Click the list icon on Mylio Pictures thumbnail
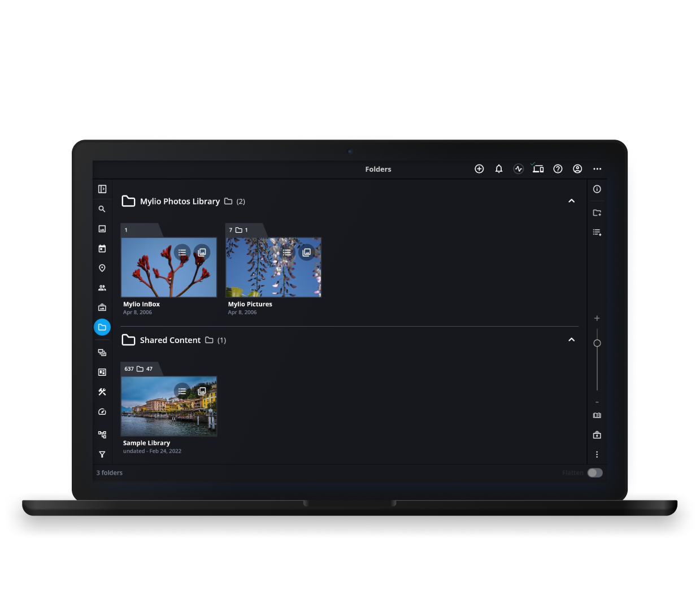 (x=287, y=253)
